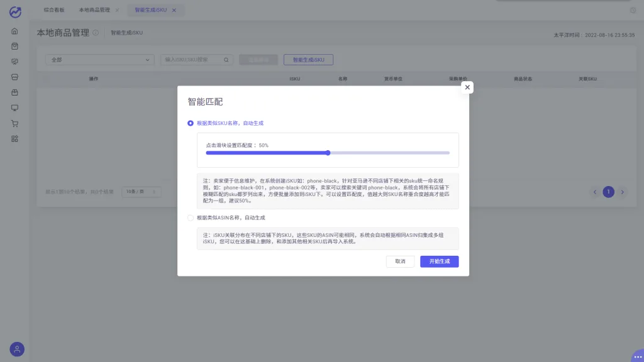Screen dimensions: 644x362
Task: Select 根据类似SKU名称，自动生成 radio option
Action: coord(190,123)
